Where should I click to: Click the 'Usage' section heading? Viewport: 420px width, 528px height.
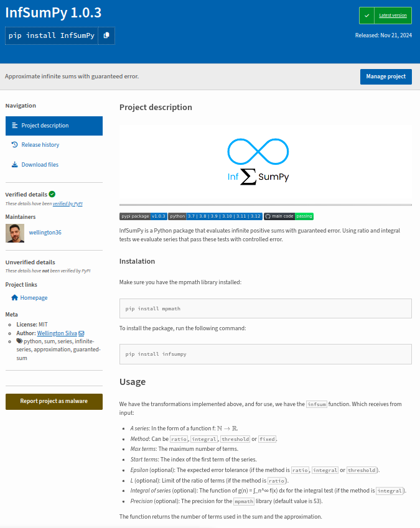click(133, 382)
